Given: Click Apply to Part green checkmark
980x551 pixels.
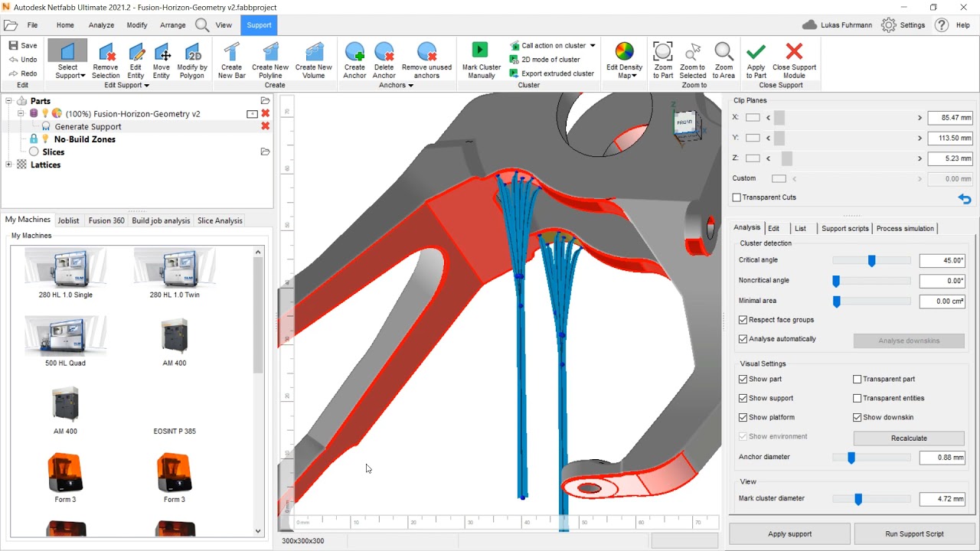Looking at the screenshot, I should click(x=756, y=52).
